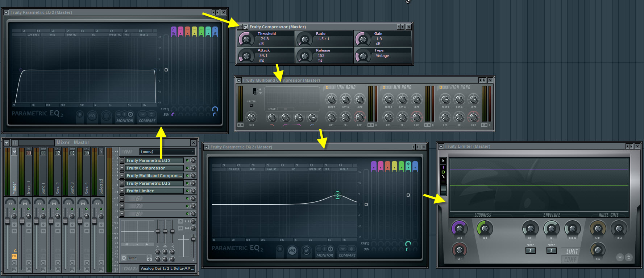
Task: Open the Fruity Multiband Compres... effect slot
Action: [154, 176]
